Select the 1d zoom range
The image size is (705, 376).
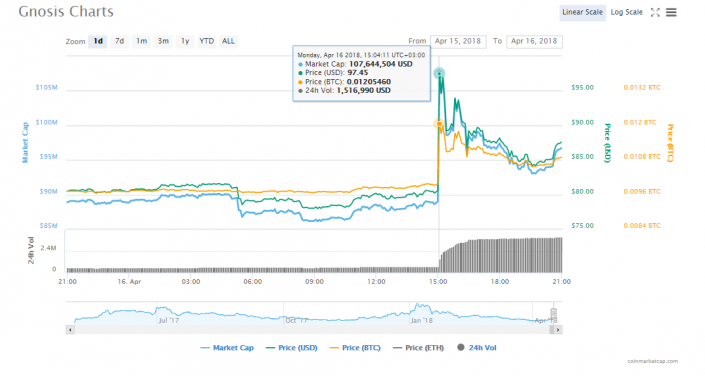(98, 41)
